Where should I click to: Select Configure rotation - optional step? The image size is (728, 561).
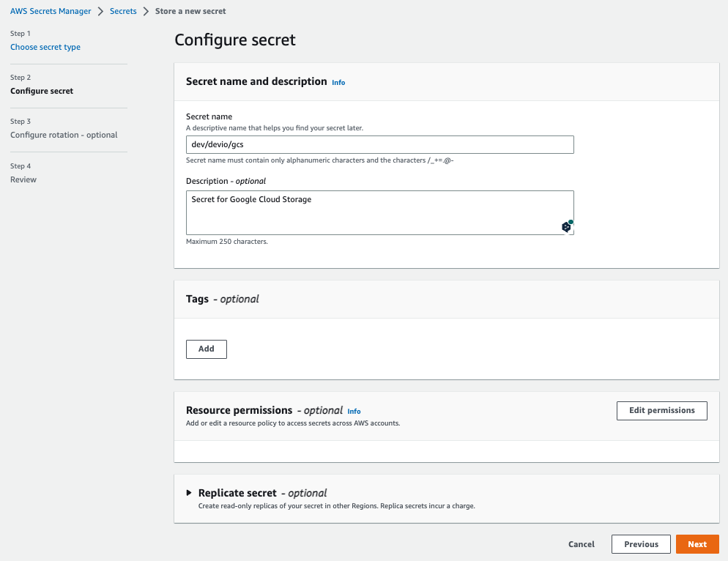tap(64, 135)
